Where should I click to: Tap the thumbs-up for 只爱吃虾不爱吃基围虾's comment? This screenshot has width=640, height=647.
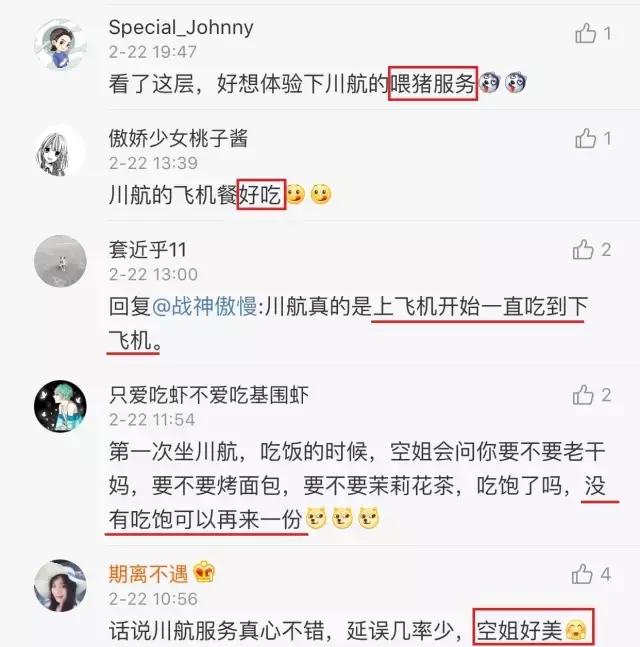pyautogui.click(x=583, y=395)
